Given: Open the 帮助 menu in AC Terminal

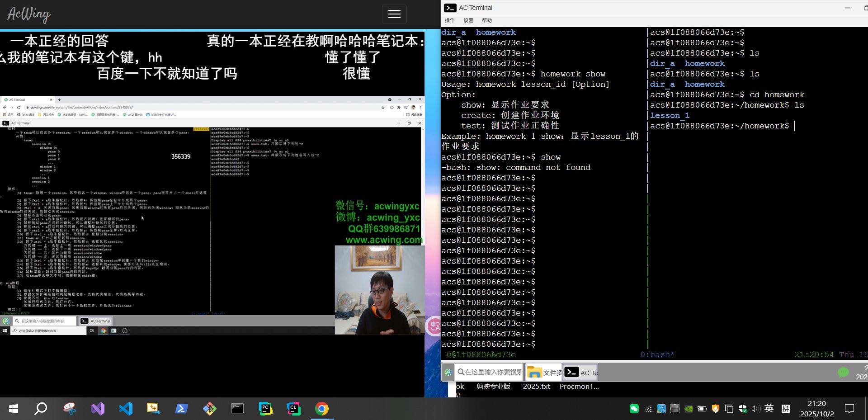Looking at the screenshot, I should point(487,20).
